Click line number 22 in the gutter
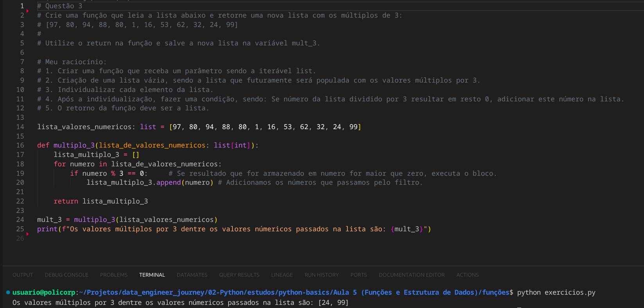Image resolution: width=644 pixels, height=308 pixels. (20, 201)
